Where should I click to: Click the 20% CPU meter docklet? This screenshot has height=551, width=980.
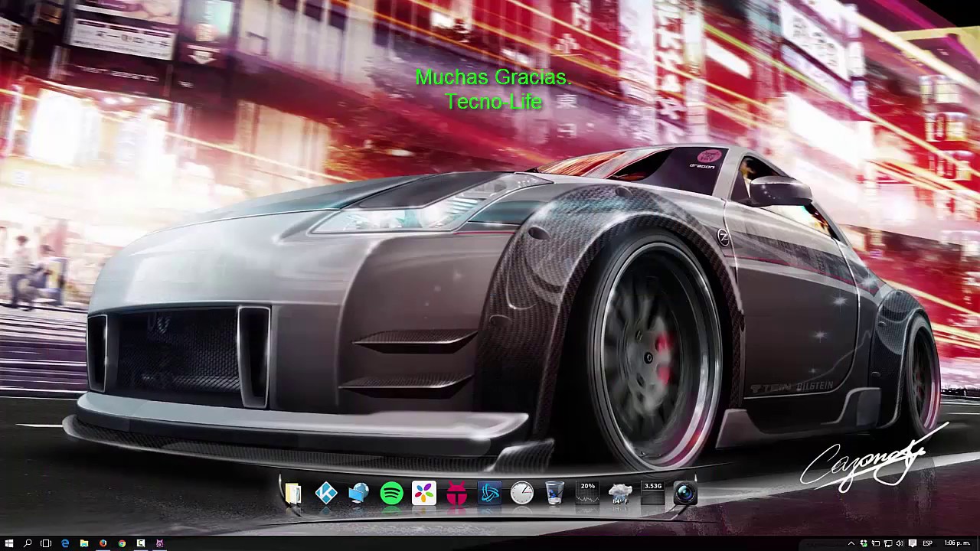[x=587, y=493]
